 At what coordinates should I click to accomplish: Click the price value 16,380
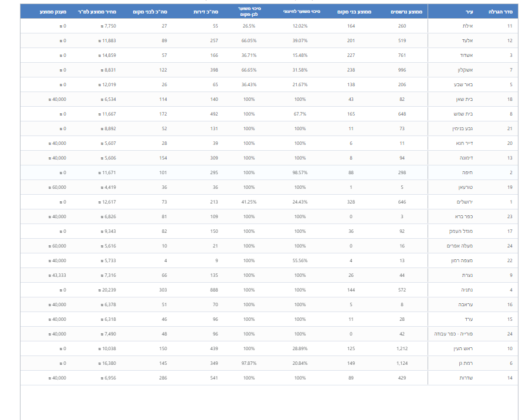coord(107,363)
